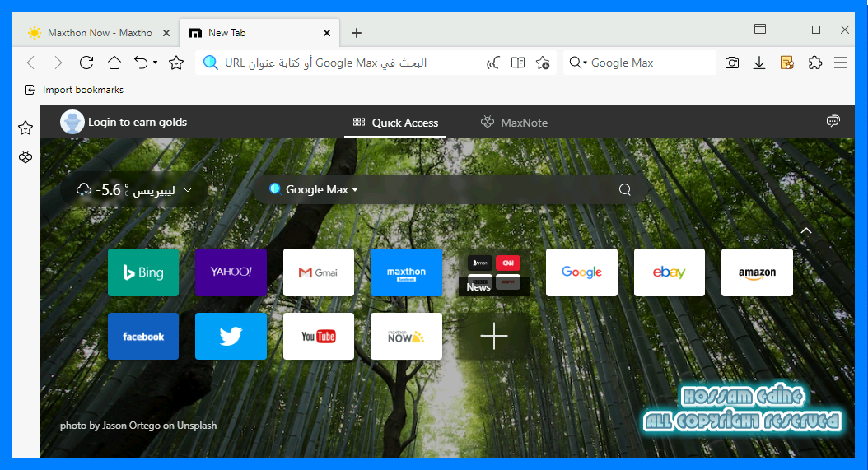
Task: Open the Twitter tile
Action: (231, 336)
